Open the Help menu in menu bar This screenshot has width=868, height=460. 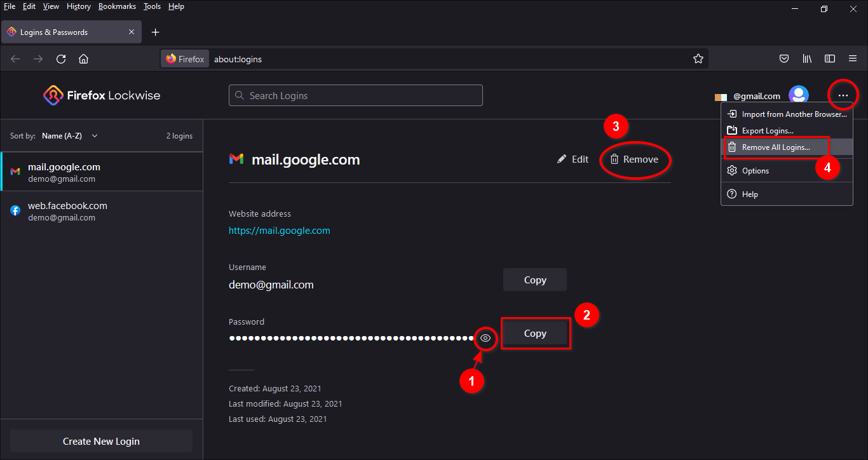pos(176,6)
